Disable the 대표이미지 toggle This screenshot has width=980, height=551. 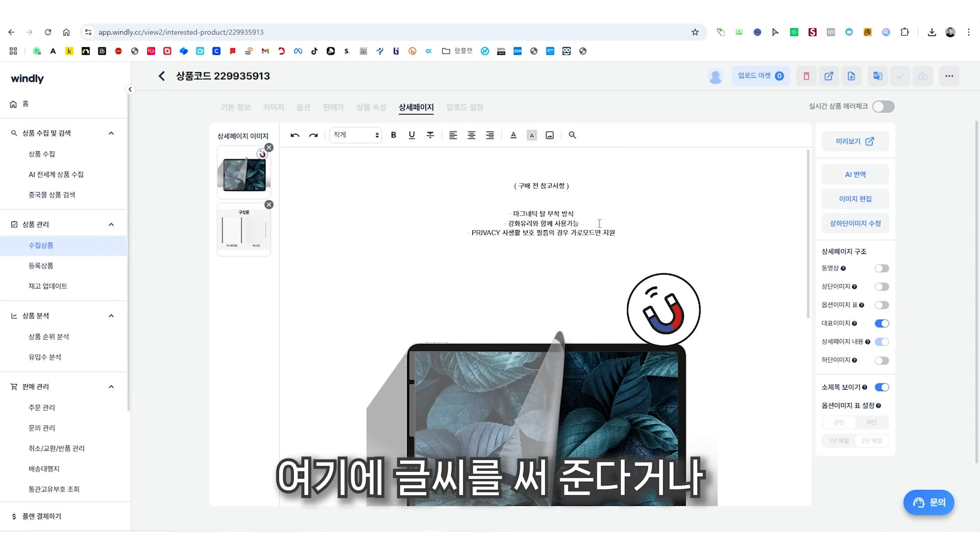882,323
